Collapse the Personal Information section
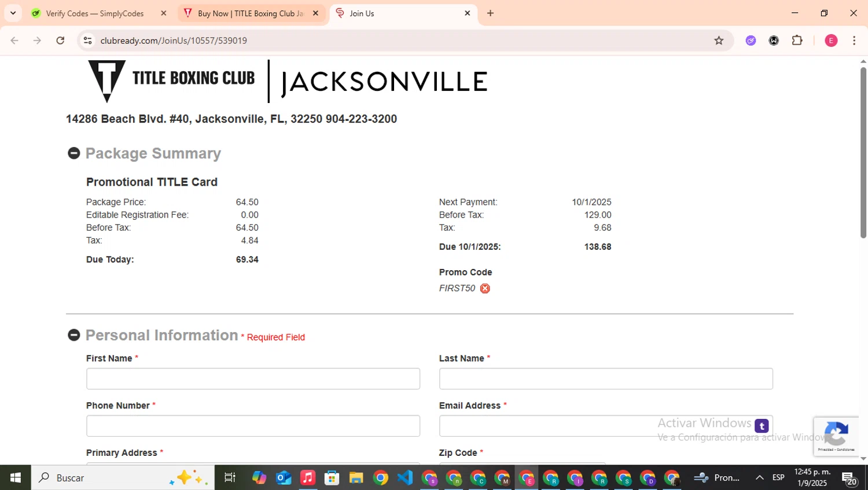Image resolution: width=868 pixels, height=490 pixels. click(73, 335)
